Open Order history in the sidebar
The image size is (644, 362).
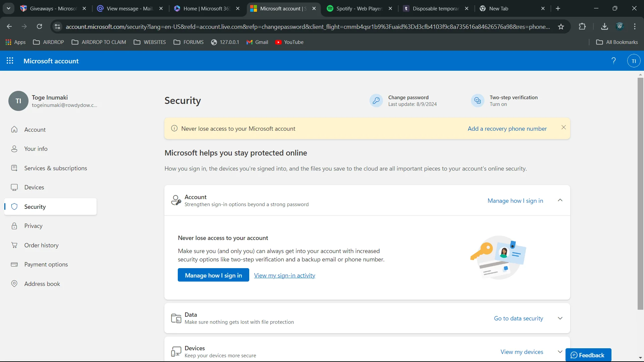(50, 245)
